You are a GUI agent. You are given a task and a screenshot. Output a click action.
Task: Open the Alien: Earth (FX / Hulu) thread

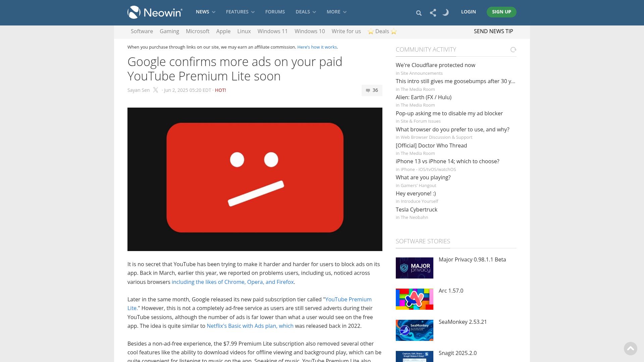tap(424, 97)
